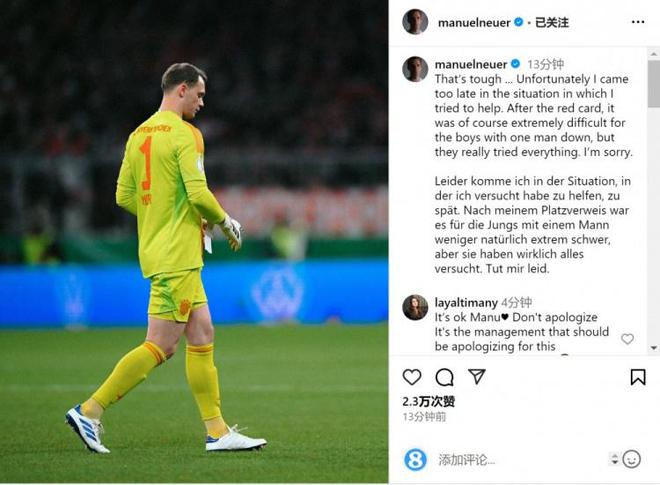Save the post with the bookmark icon
The width and height of the screenshot is (660, 485).
tap(638, 377)
